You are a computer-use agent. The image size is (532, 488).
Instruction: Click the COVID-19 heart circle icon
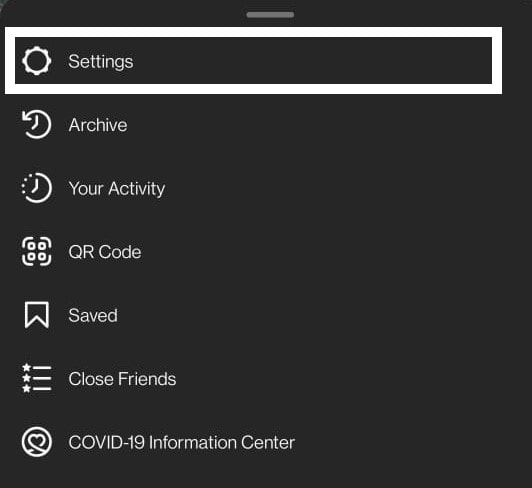click(37, 442)
